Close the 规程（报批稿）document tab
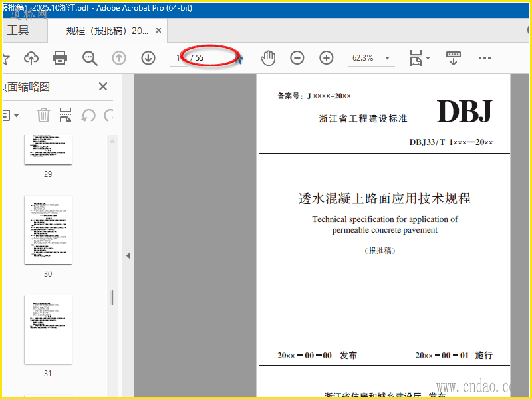 point(158,31)
